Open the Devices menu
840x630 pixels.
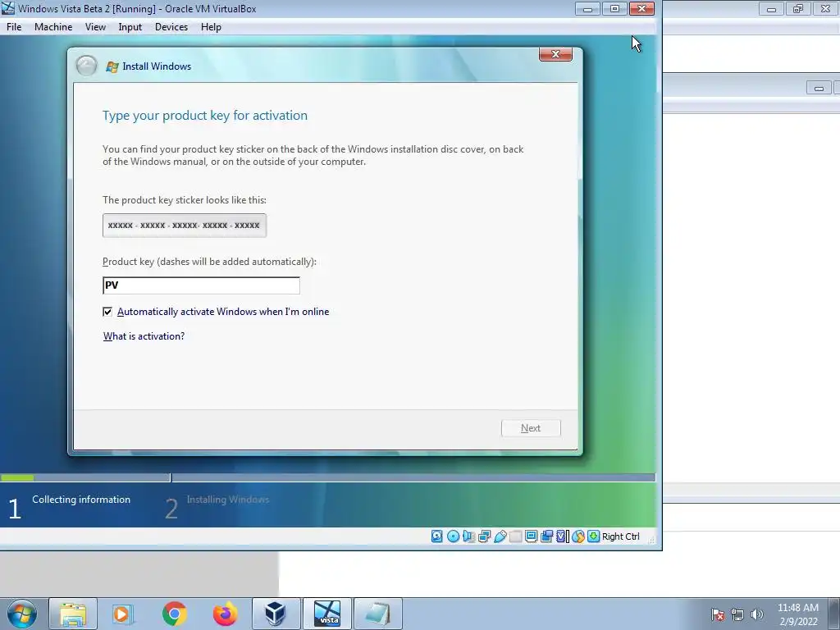171,27
